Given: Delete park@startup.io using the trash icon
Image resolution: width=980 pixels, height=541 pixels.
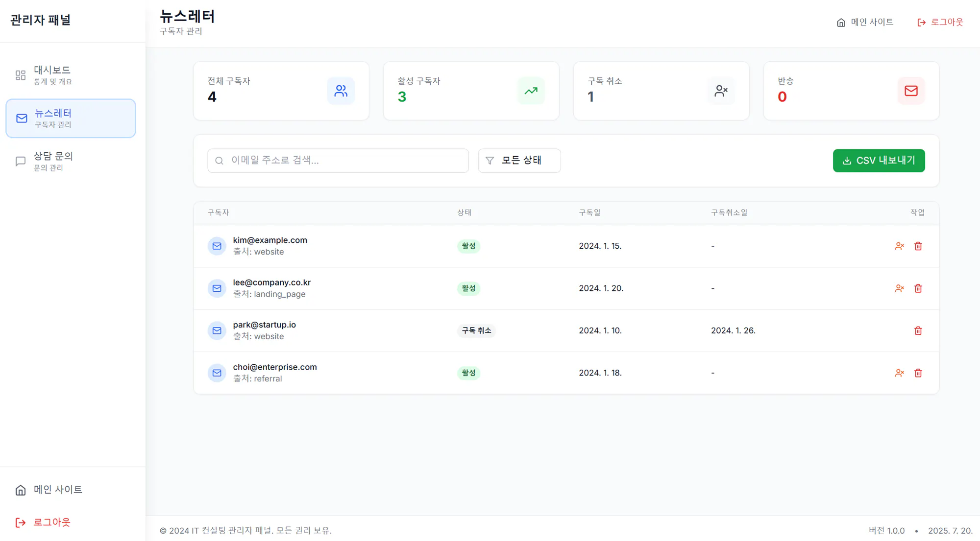Looking at the screenshot, I should point(918,331).
